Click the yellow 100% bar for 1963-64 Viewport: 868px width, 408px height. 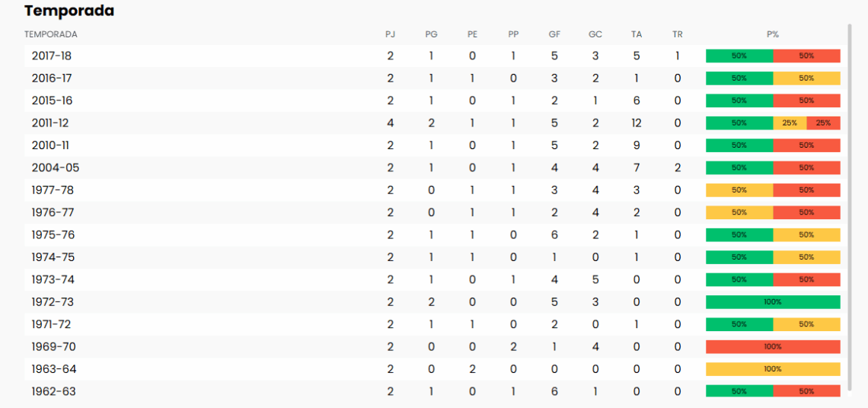[773, 369]
